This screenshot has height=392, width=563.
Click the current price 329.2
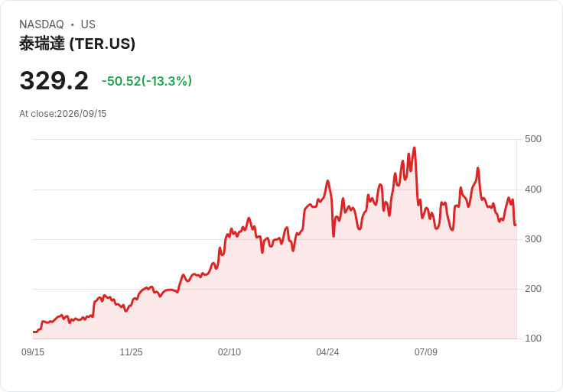(54, 81)
